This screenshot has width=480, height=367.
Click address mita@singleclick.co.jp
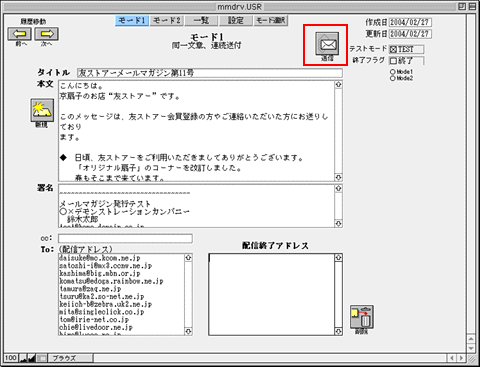point(102,312)
